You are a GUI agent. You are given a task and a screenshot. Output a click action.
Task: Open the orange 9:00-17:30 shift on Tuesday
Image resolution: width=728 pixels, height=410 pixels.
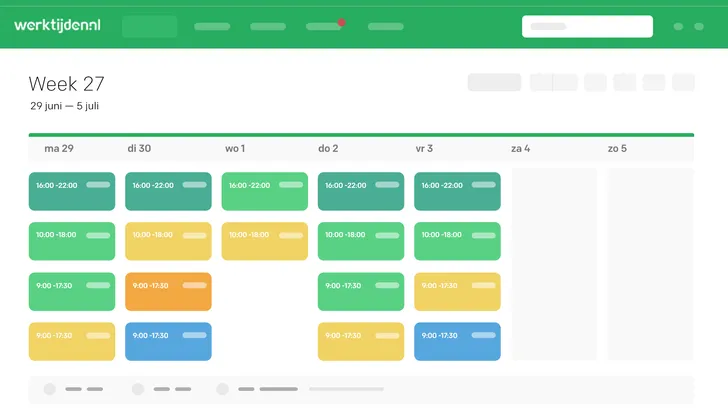click(168, 291)
